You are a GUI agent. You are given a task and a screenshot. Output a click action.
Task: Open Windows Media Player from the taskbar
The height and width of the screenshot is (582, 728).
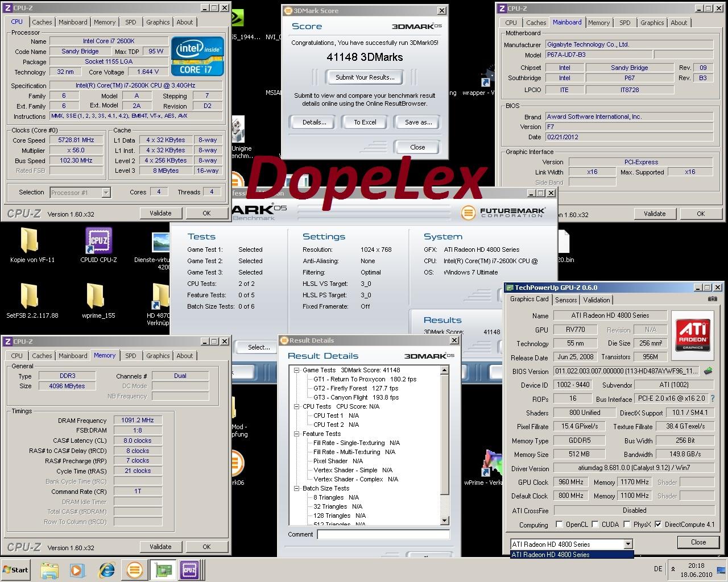(77, 570)
